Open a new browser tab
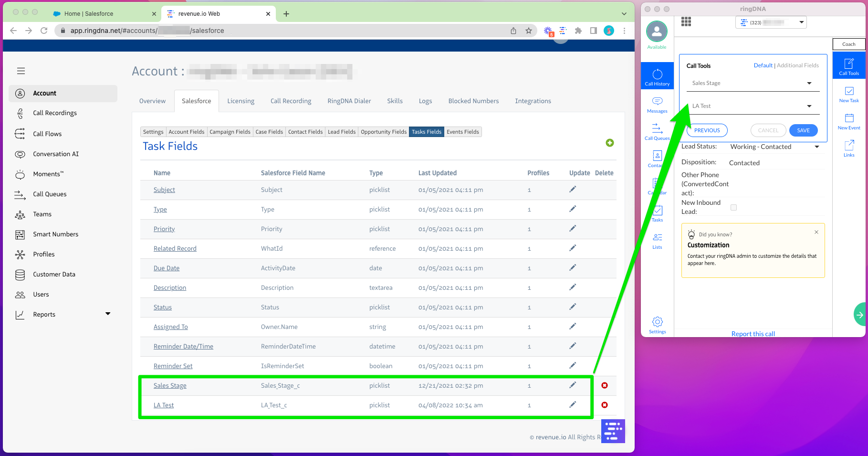 pyautogui.click(x=286, y=14)
